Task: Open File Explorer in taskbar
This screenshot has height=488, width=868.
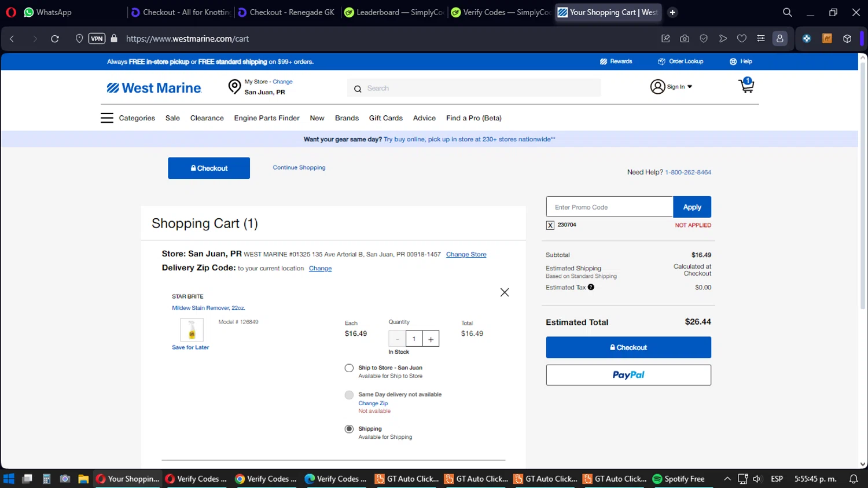Action: coord(83,479)
